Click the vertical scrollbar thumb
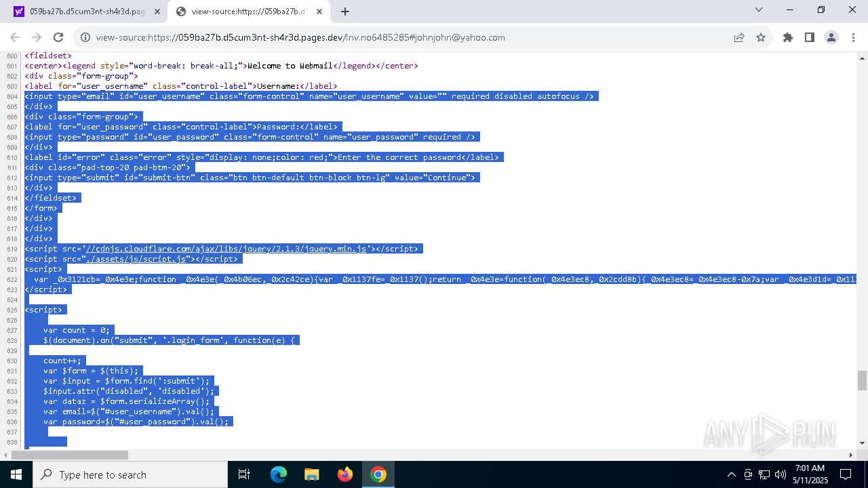The image size is (868, 488). [862, 380]
